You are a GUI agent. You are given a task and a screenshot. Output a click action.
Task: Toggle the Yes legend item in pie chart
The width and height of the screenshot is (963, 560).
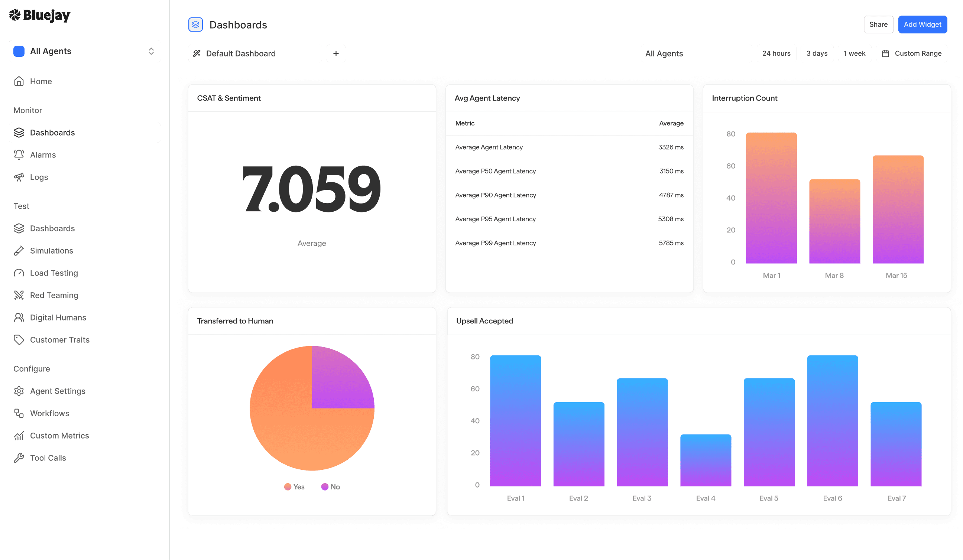pos(294,486)
